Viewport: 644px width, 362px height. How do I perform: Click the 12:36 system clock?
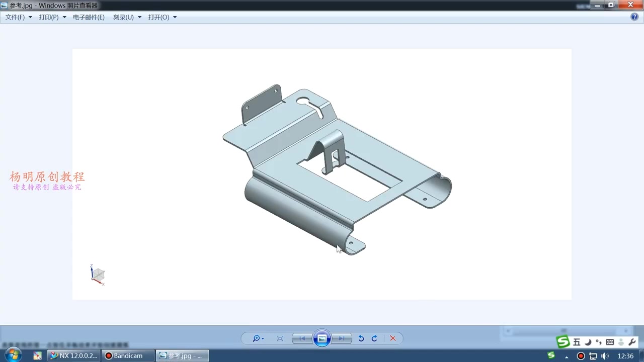point(625,356)
